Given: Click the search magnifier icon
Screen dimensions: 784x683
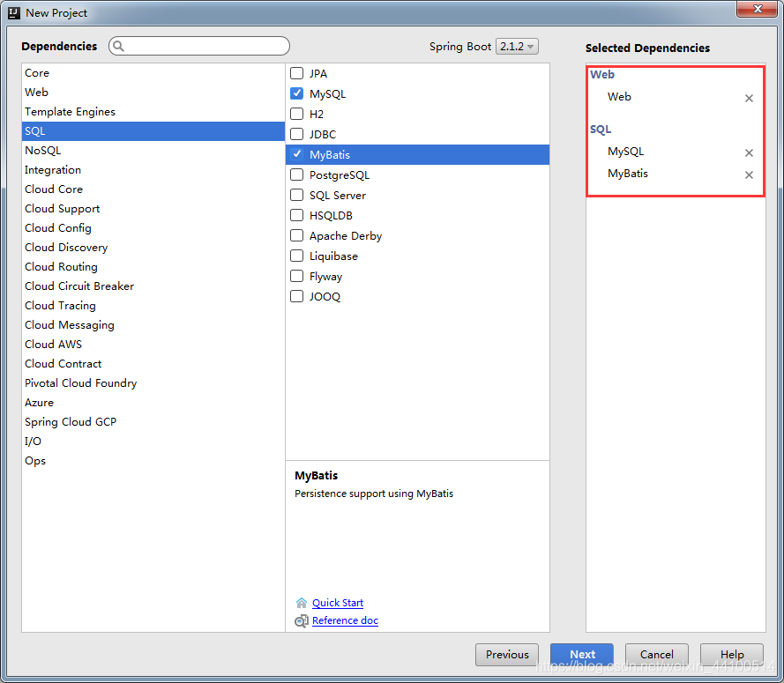Looking at the screenshot, I should coord(118,46).
